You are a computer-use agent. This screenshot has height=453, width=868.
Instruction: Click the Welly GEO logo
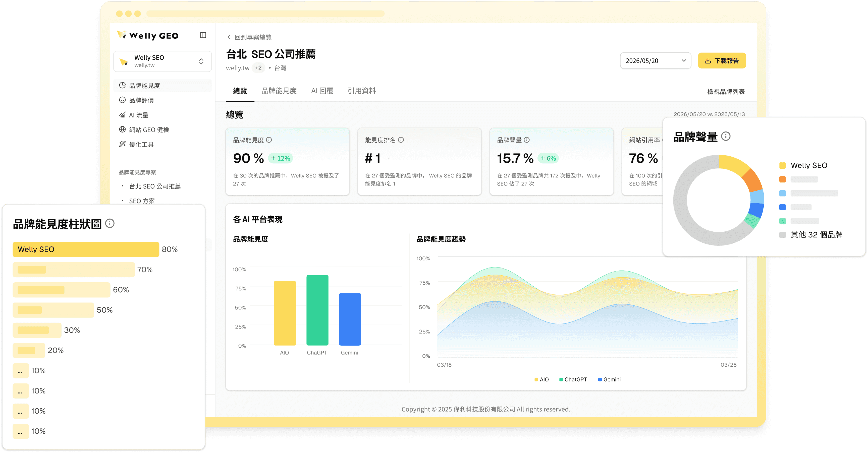pos(148,35)
